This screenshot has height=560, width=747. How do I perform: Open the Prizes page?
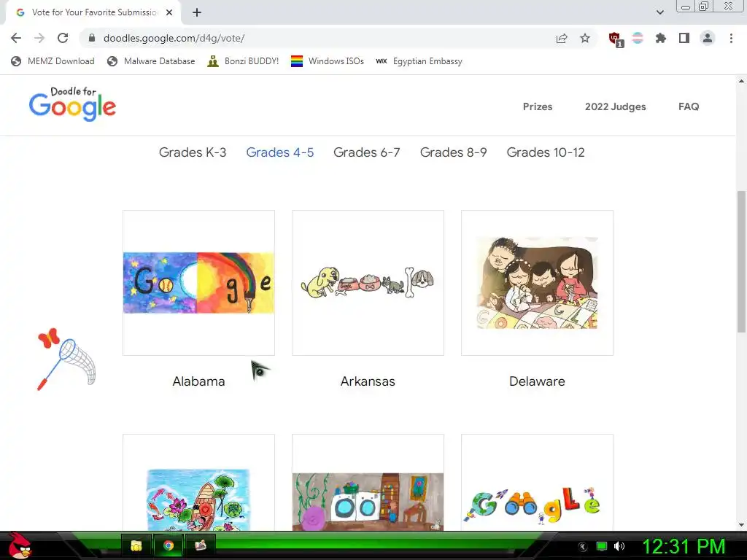[x=538, y=106]
